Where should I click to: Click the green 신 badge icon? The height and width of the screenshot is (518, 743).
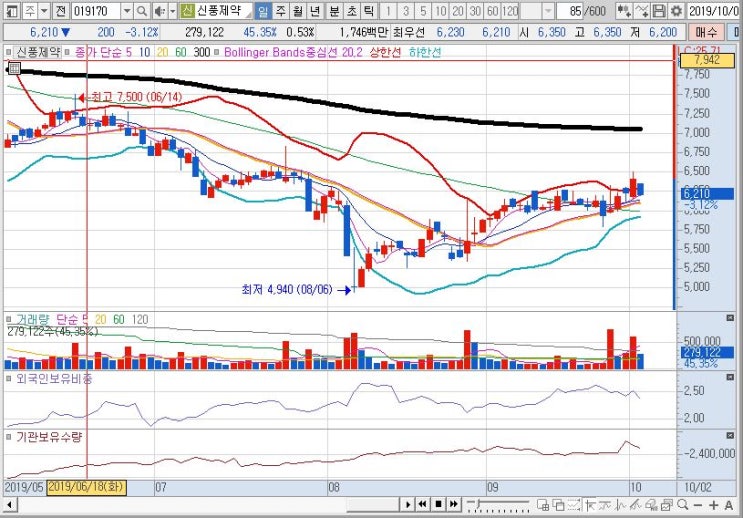tap(187, 10)
